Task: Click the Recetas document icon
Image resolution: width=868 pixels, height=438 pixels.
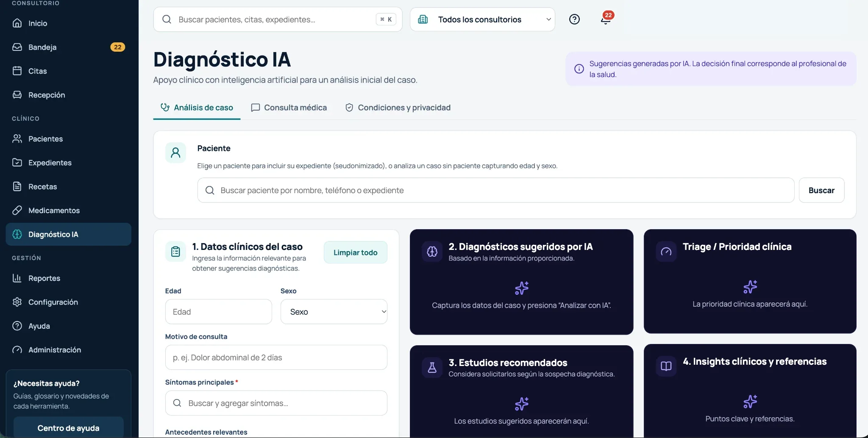Action: coord(17,186)
